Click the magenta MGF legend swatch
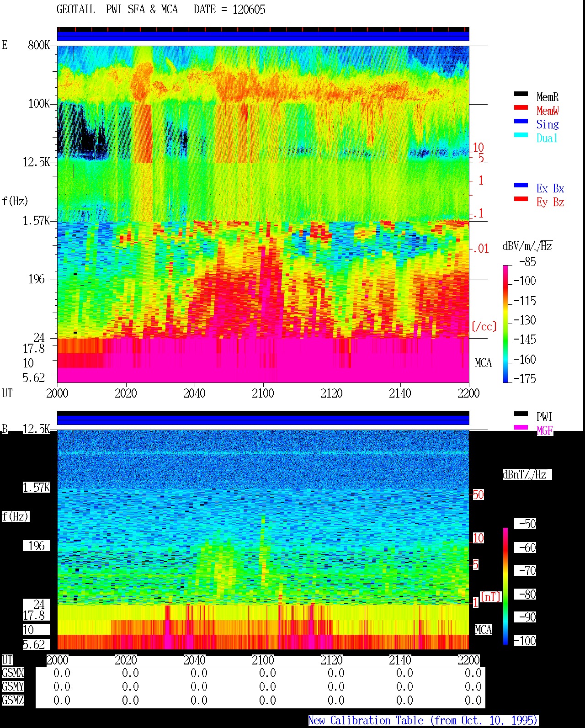585x728 pixels. point(521,428)
